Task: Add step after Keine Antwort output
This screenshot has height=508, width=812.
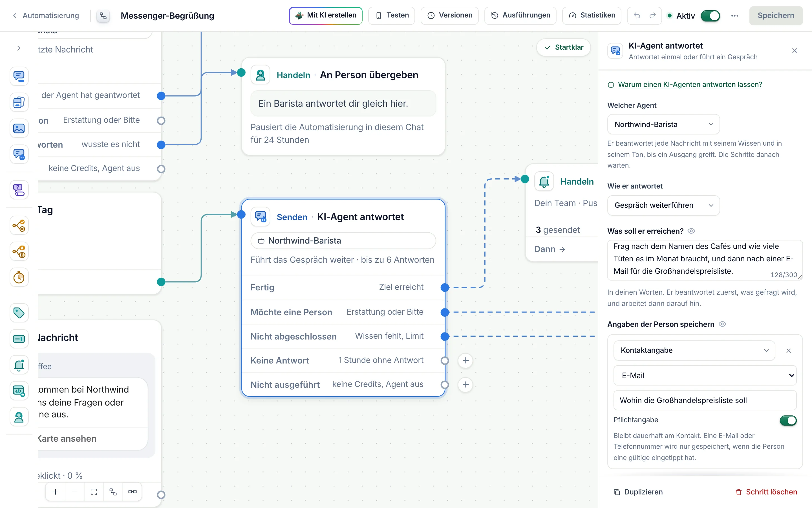Action: coord(465,360)
